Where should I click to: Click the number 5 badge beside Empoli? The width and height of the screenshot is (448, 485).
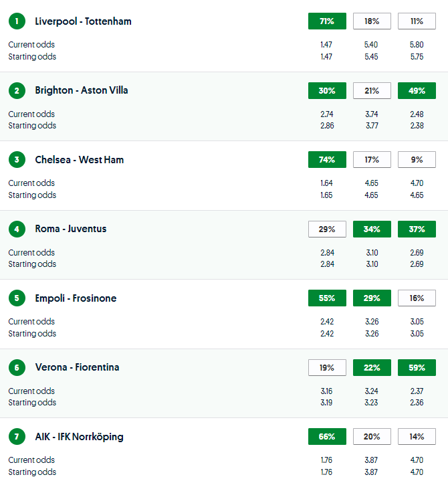[16, 298]
